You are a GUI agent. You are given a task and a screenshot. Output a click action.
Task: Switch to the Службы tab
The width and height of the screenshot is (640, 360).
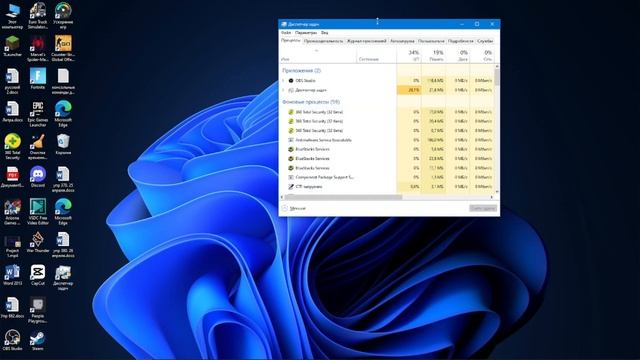[485, 41]
